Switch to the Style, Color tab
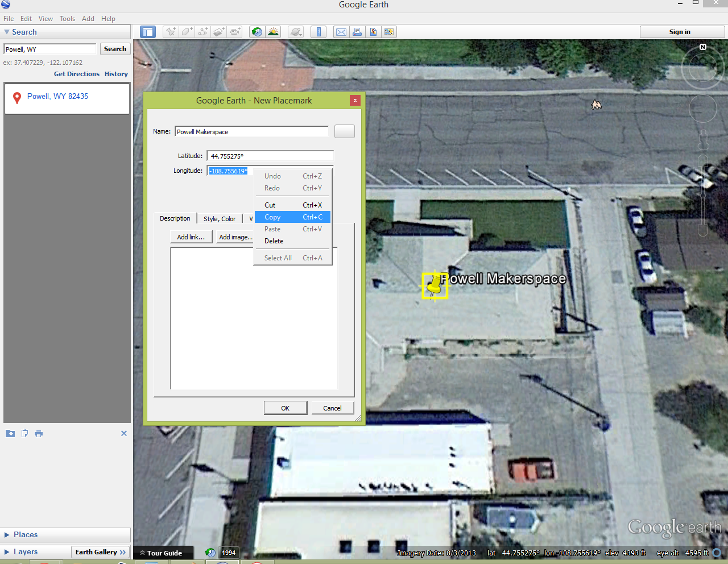Viewport: 728px width, 564px height. tap(220, 219)
